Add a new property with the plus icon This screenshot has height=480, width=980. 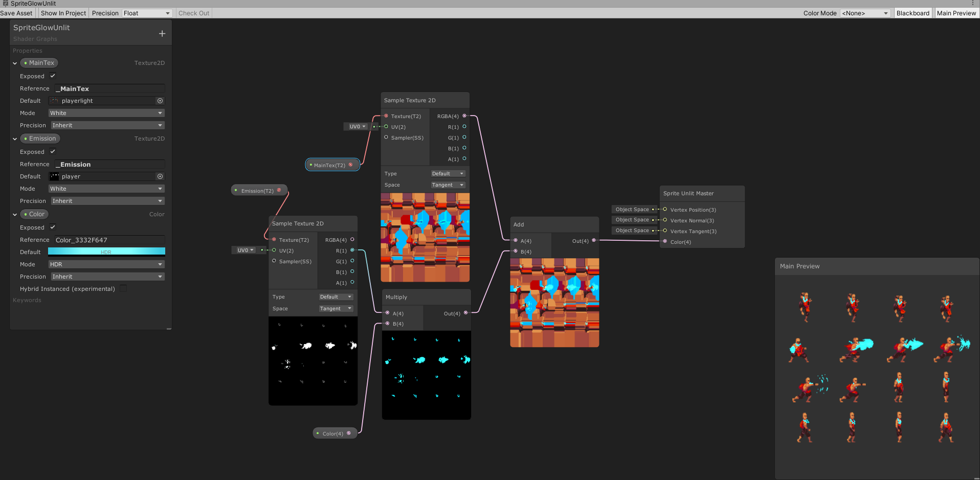click(162, 33)
